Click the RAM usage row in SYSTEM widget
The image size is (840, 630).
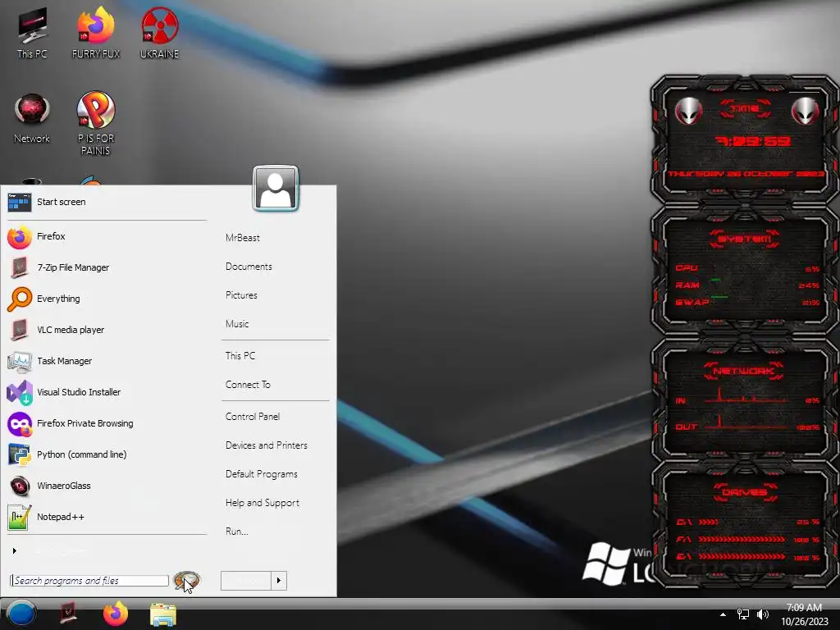(x=747, y=285)
